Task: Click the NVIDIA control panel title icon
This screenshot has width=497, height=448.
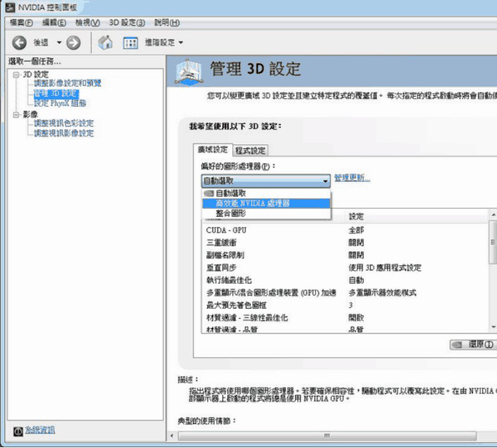Action: click(x=11, y=7)
